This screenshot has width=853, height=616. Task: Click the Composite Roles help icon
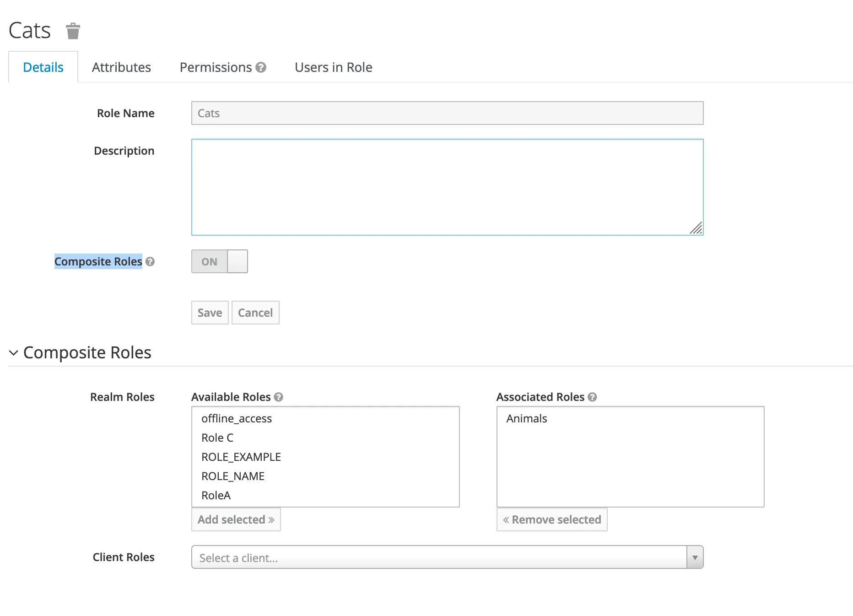tap(150, 262)
